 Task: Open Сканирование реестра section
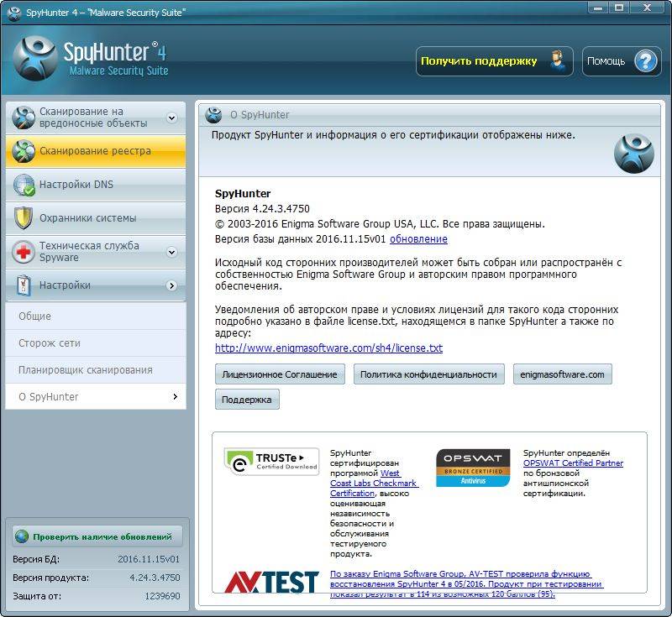click(96, 151)
